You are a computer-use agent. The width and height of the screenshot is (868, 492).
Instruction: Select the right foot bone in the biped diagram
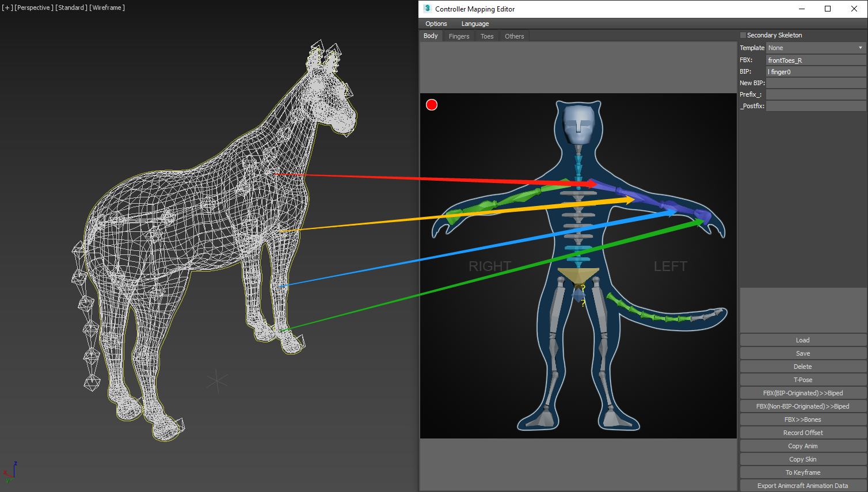click(x=539, y=419)
